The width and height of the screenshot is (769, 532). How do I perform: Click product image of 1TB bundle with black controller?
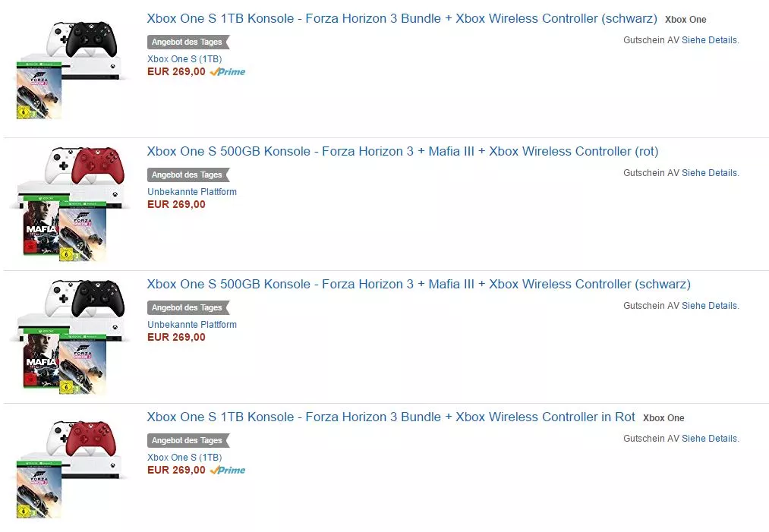coord(68,69)
